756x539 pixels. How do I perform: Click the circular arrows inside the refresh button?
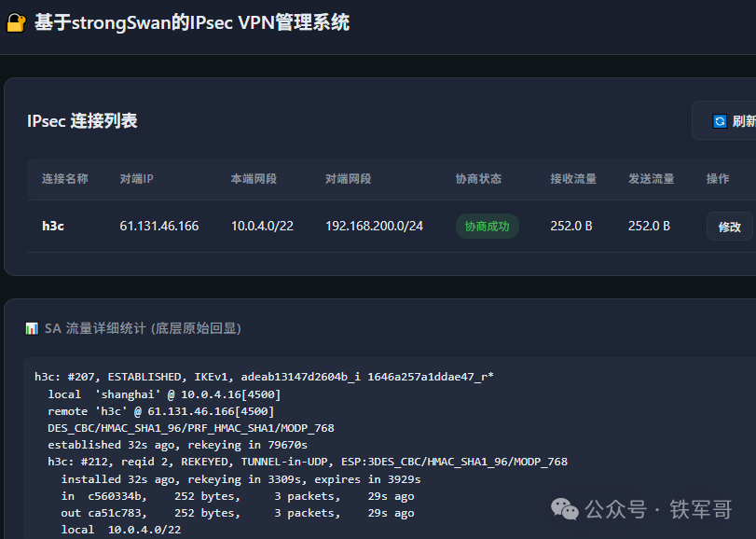coord(719,120)
